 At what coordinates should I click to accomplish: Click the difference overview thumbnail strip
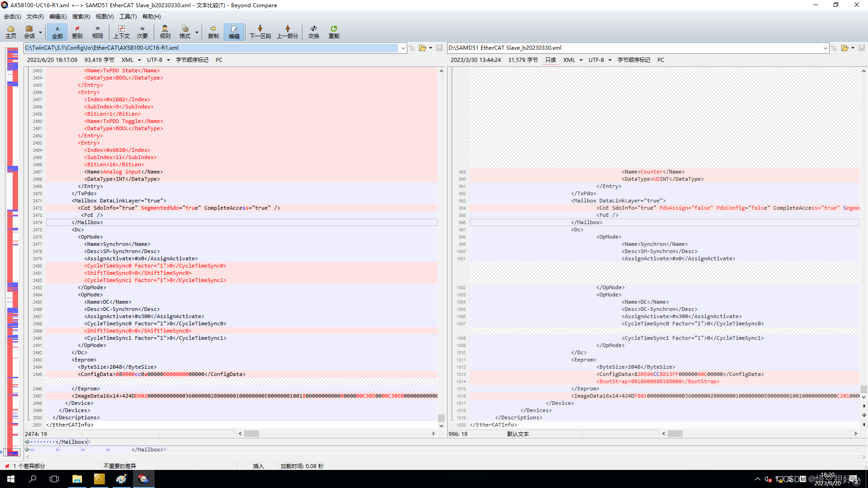12,251
